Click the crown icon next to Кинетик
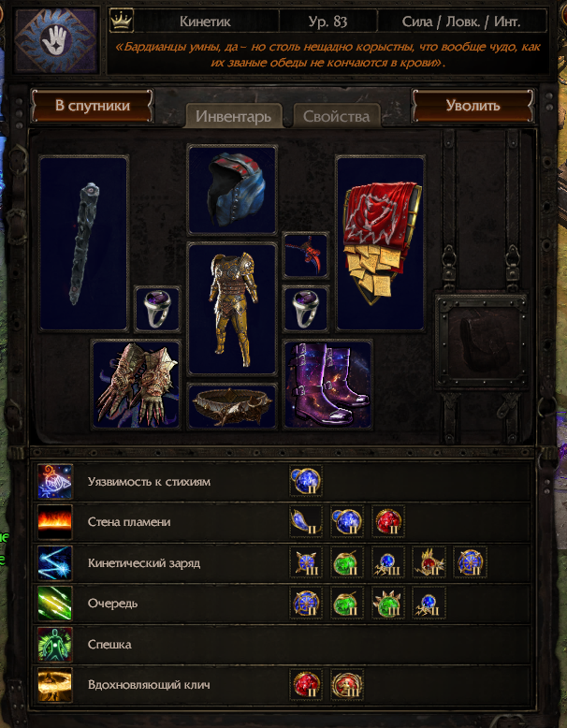The image size is (567, 728). (x=122, y=22)
